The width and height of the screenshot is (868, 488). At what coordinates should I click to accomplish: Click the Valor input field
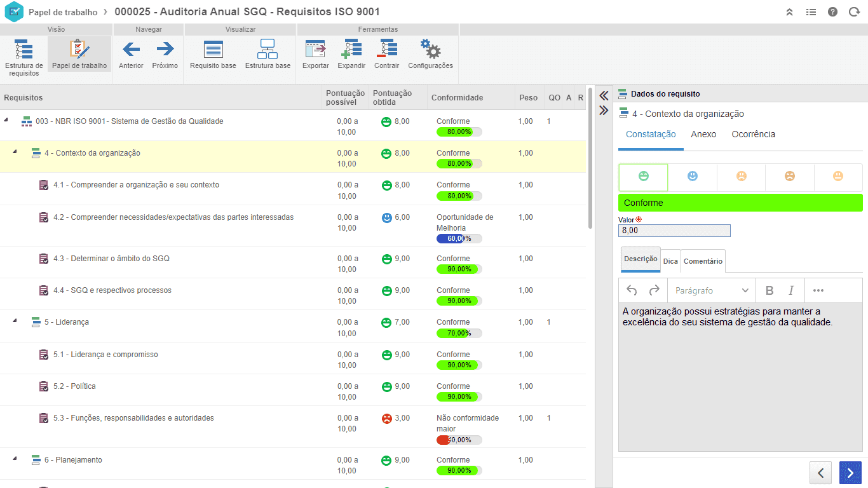pos(674,231)
